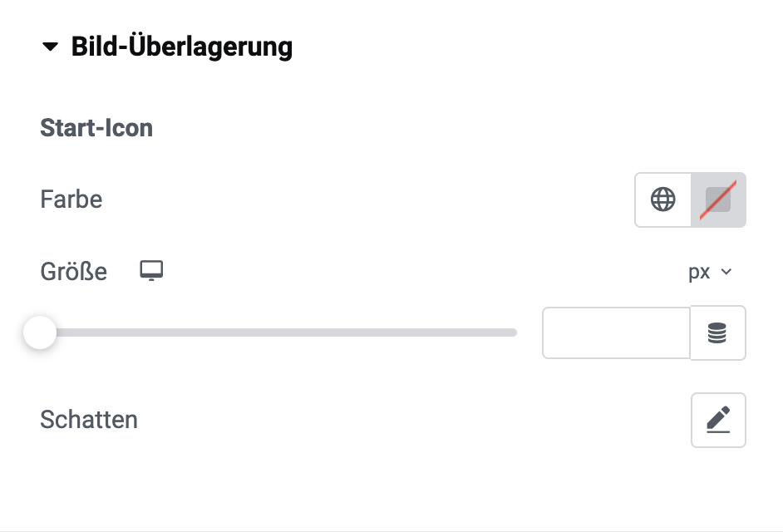Screen dimensions: 783x532
Task: Jump Größe slider to track midpoint
Action: pyautogui.click(x=278, y=332)
